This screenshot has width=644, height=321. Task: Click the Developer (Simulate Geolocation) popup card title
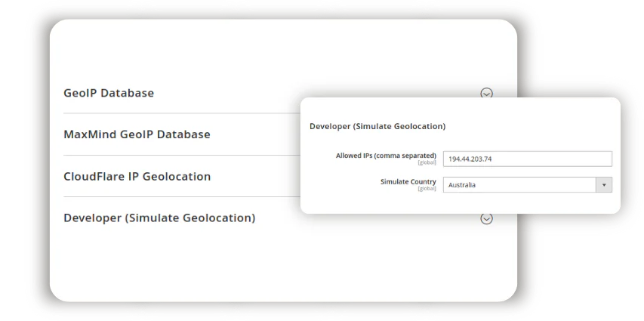377,126
